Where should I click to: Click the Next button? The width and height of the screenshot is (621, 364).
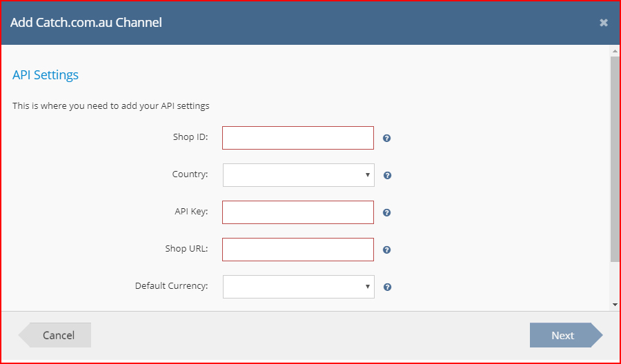point(566,335)
